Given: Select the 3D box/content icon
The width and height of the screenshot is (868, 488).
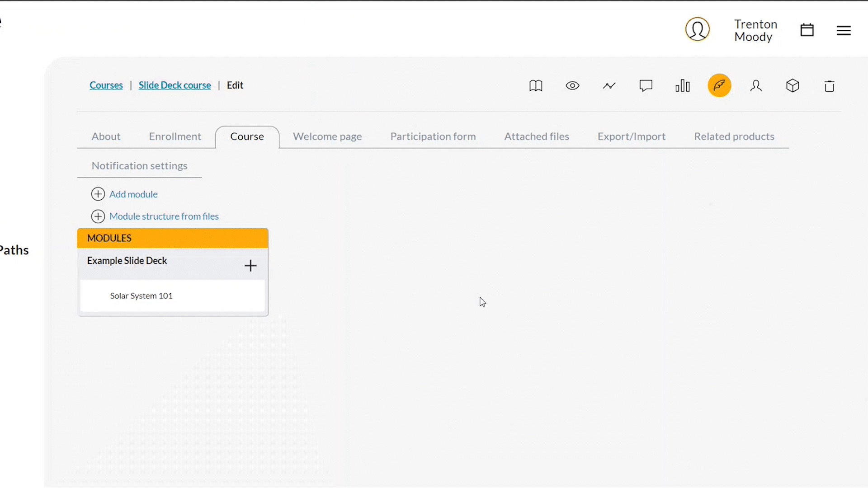Looking at the screenshot, I should tap(793, 85).
